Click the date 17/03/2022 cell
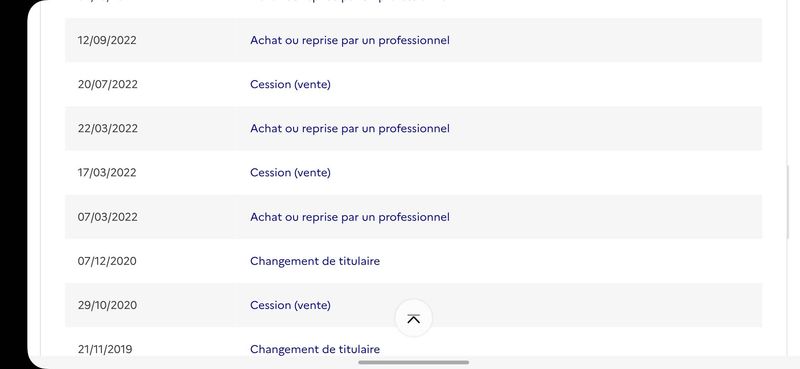Viewport: 800px width, 369px height. (x=107, y=173)
